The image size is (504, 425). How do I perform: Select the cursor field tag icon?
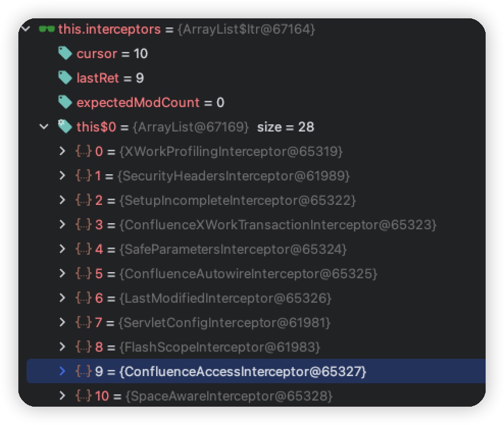point(65,54)
